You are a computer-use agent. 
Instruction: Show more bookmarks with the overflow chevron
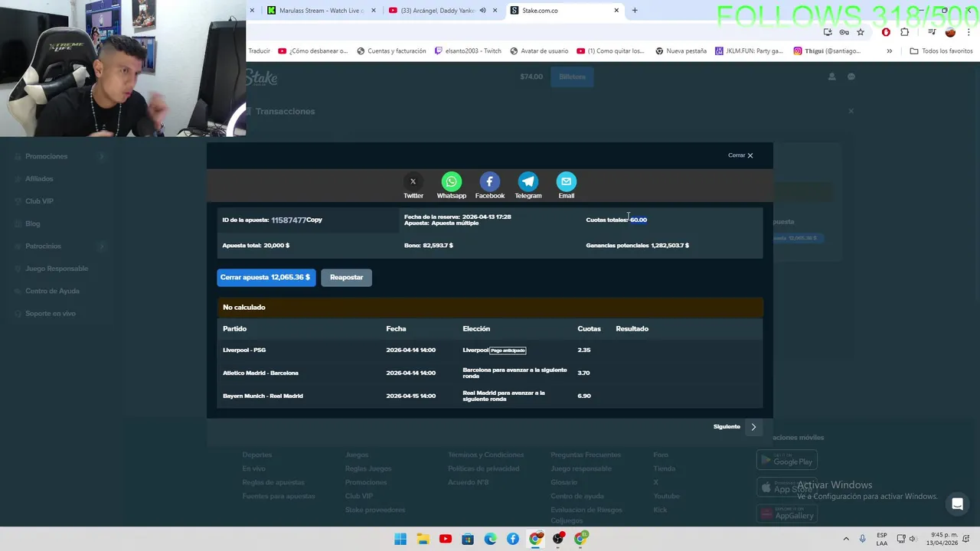pyautogui.click(x=889, y=51)
